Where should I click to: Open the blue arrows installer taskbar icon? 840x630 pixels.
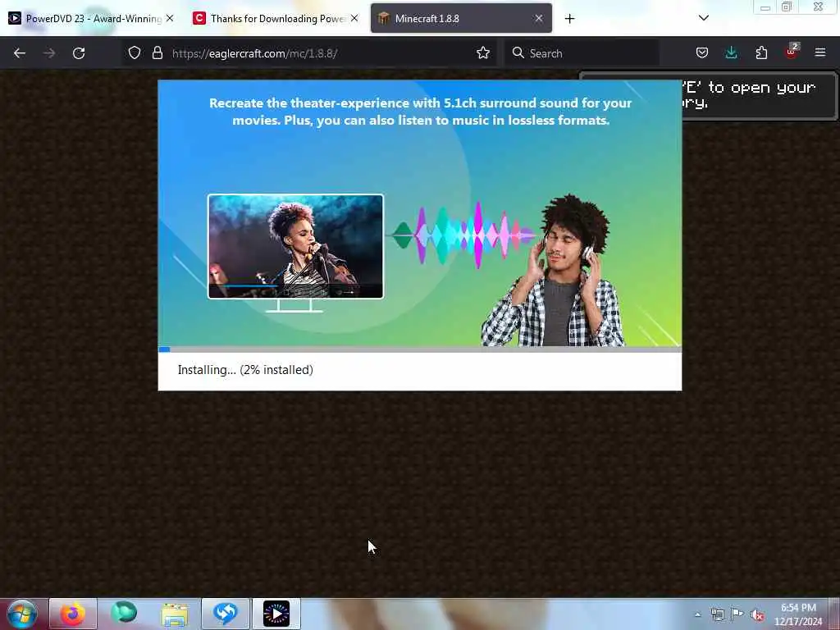226,614
